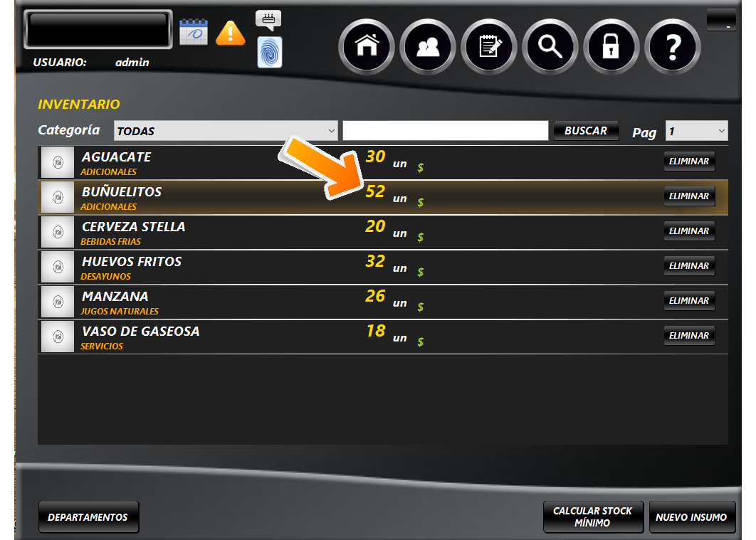756x540 pixels.
Task: Open the CERVEZA STELLA inventory row
Action: tap(383, 232)
